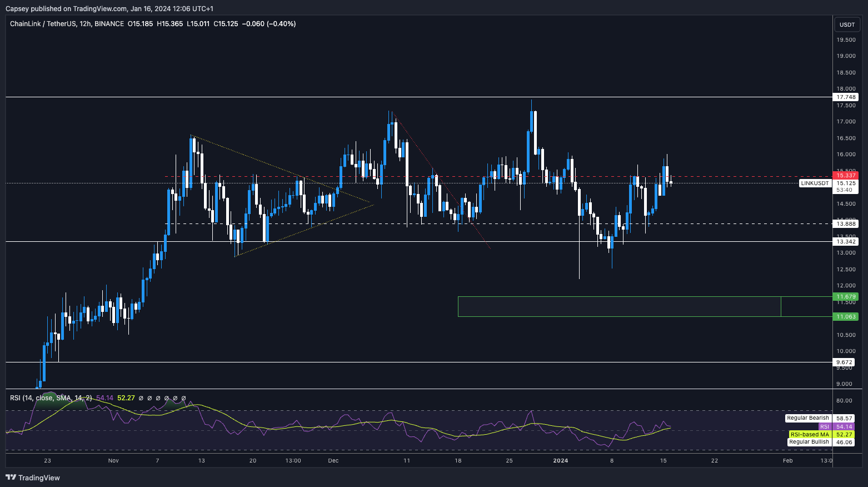Click the LINKUSDT price line label
Screen dimensions: 868x487
point(815,183)
